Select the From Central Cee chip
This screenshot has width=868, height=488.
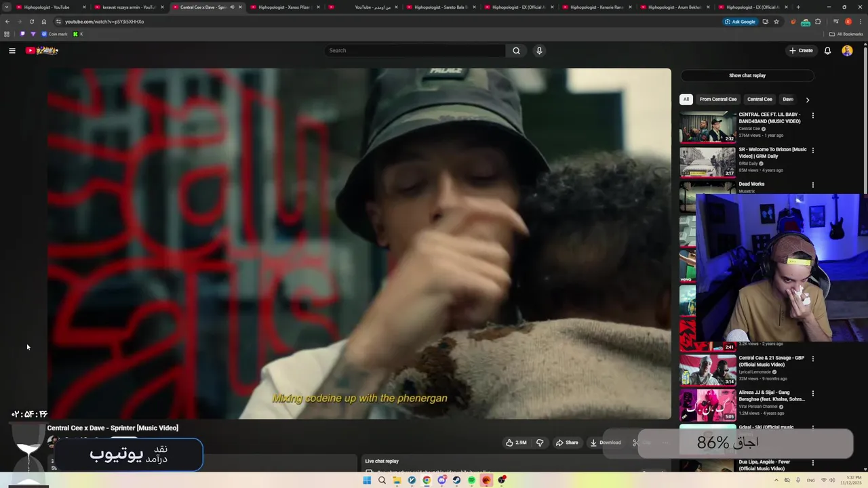pyautogui.click(x=718, y=99)
